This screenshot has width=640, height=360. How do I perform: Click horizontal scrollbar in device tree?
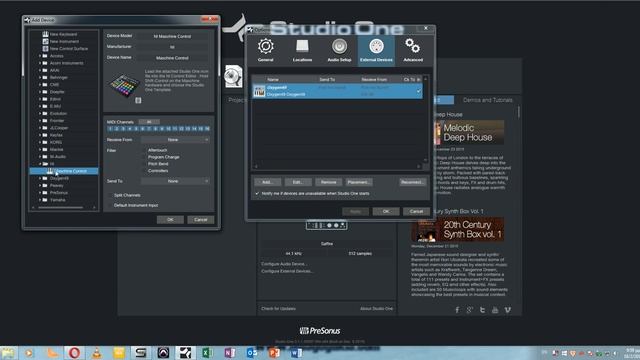[x=60, y=208]
